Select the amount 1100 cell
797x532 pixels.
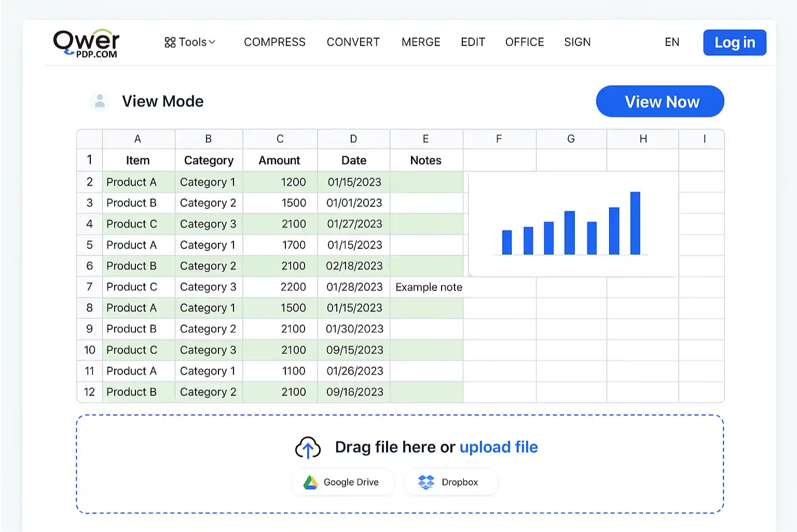click(280, 371)
